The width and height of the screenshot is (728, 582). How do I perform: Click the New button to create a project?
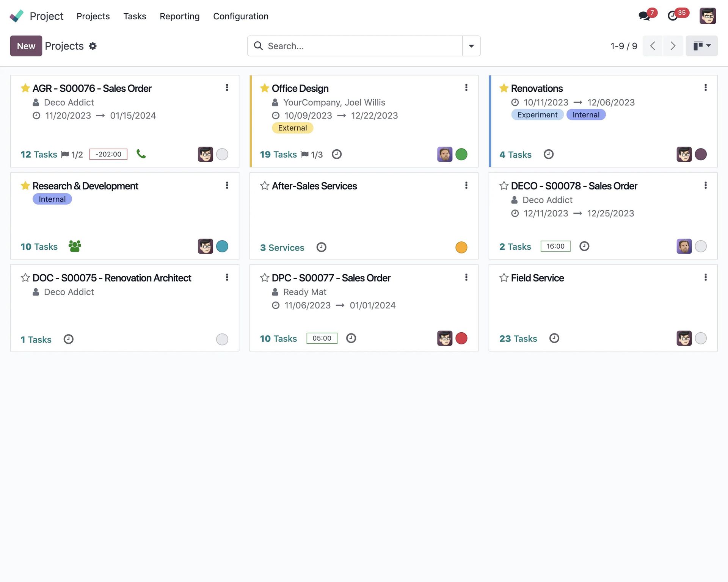pyautogui.click(x=26, y=46)
